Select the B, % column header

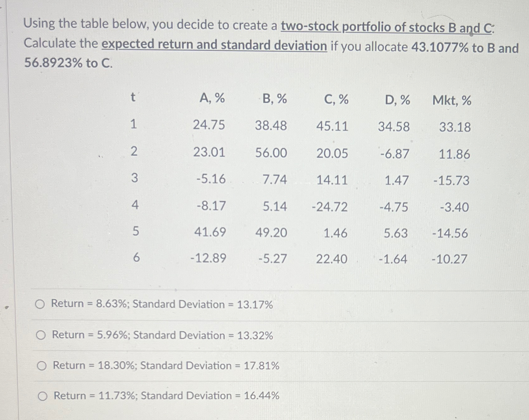(275, 99)
